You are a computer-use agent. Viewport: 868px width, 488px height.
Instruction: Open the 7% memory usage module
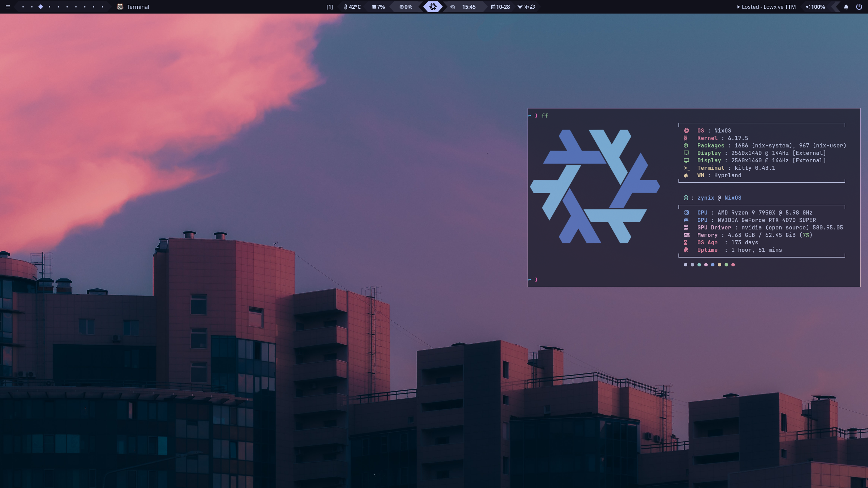tap(378, 7)
